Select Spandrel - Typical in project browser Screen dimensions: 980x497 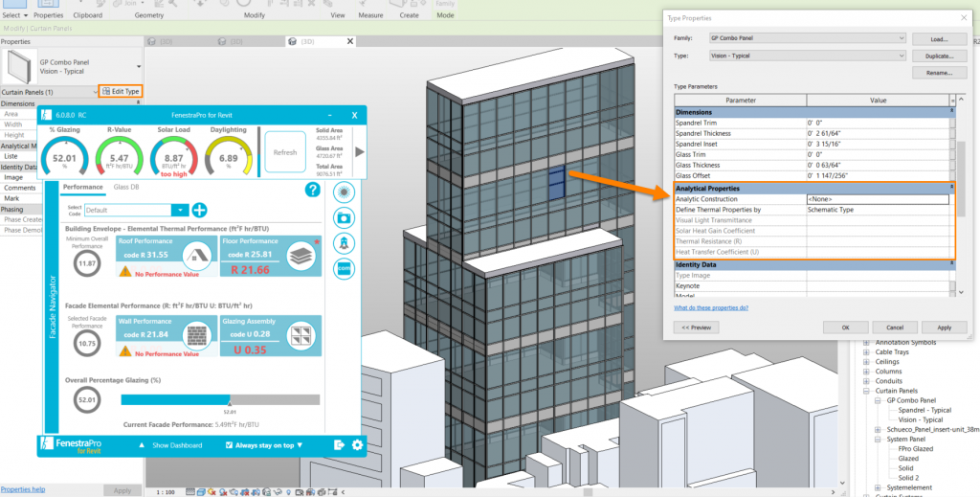(924, 410)
